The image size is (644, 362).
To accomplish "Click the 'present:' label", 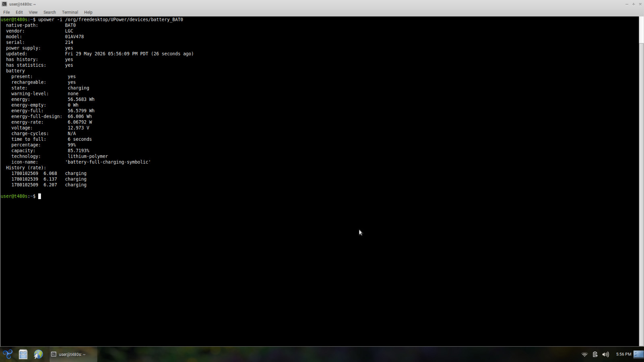I will pos(22,76).
